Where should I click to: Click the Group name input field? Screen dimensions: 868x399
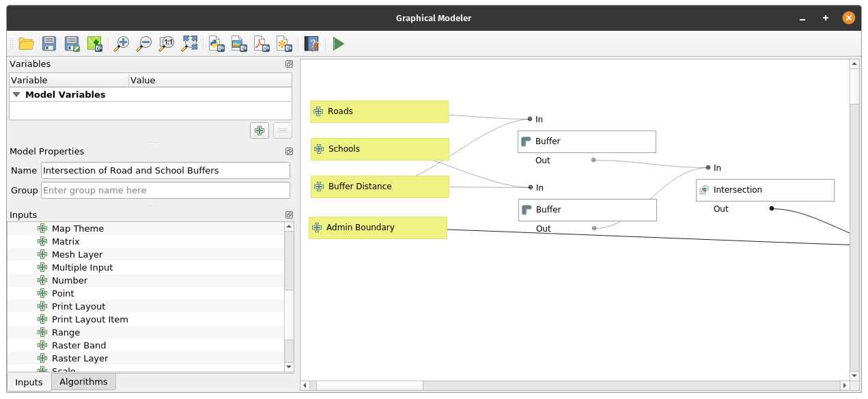point(165,190)
